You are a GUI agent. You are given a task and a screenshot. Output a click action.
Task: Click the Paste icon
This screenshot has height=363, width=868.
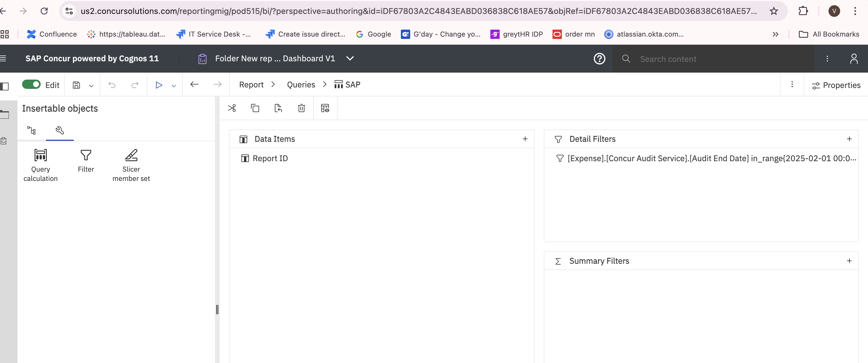pos(278,108)
